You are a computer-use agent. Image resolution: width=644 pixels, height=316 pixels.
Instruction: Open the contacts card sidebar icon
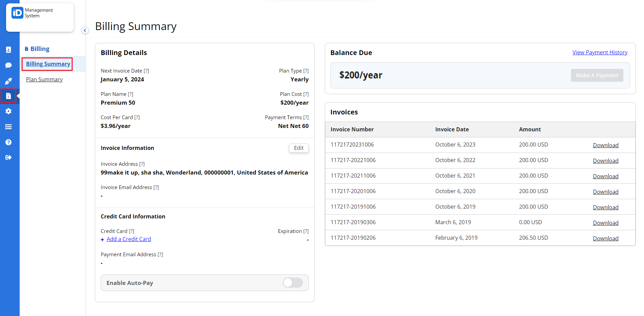[8, 50]
